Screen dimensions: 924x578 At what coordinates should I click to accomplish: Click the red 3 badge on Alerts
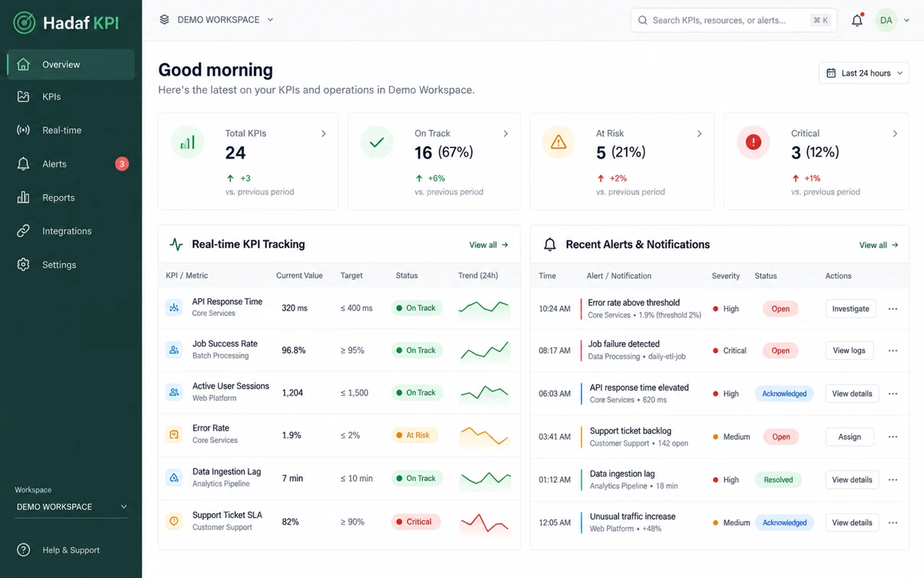click(122, 164)
